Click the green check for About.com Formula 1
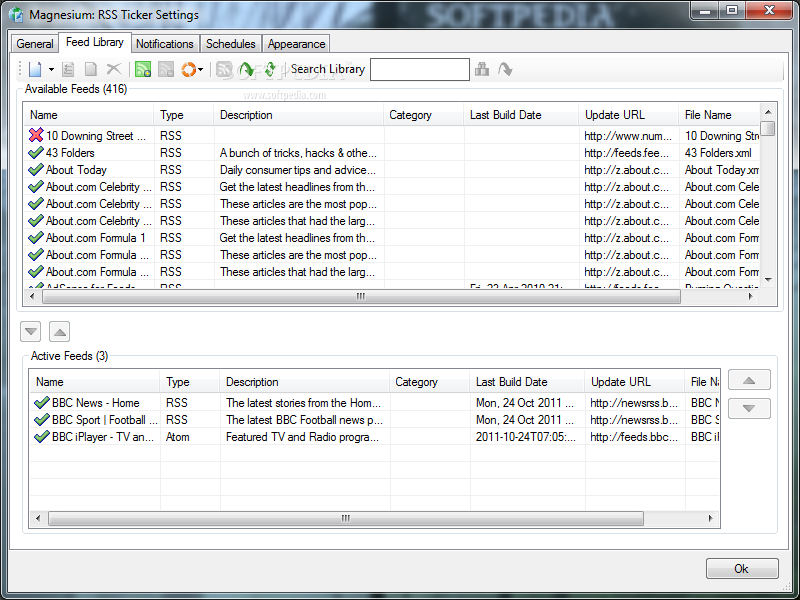The image size is (800, 600). [36, 238]
